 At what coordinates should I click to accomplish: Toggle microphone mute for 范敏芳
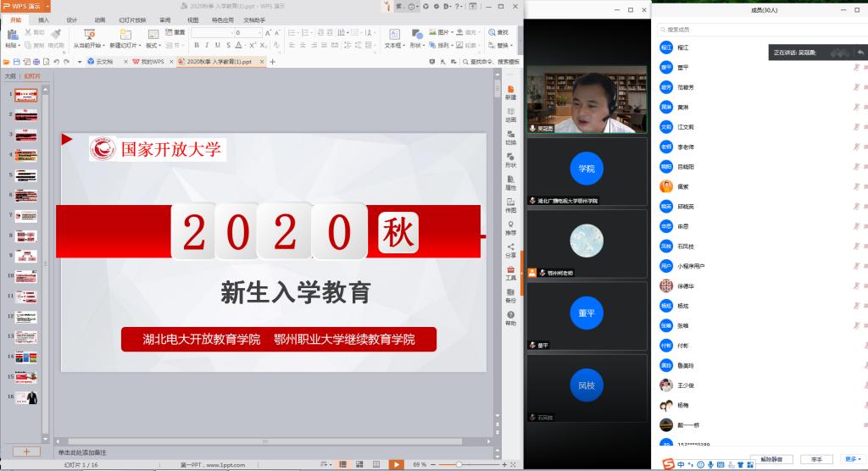coord(856,87)
